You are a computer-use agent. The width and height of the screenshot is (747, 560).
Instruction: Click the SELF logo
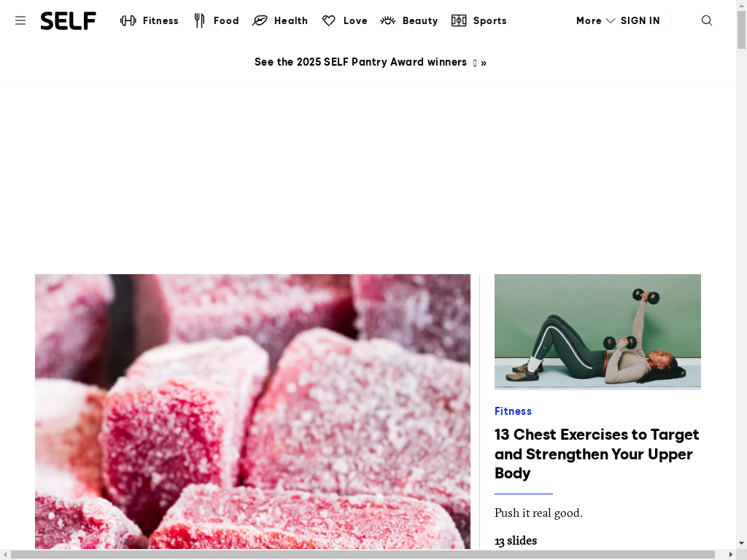pyautogui.click(x=68, y=21)
